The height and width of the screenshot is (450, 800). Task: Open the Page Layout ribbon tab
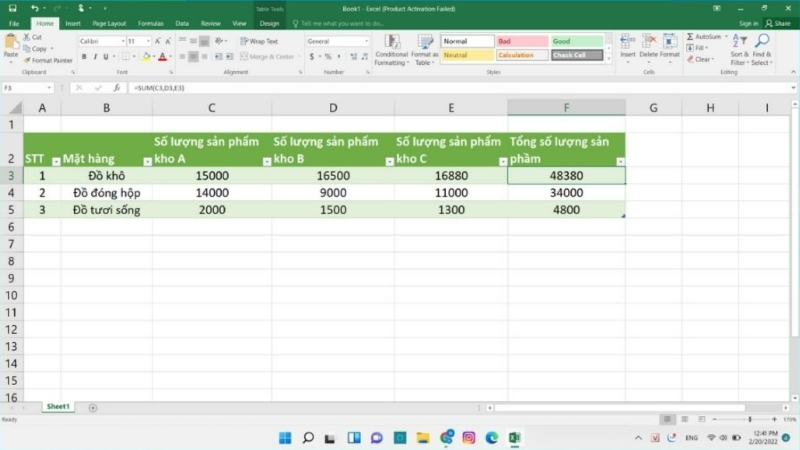pyautogui.click(x=109, y=23)
